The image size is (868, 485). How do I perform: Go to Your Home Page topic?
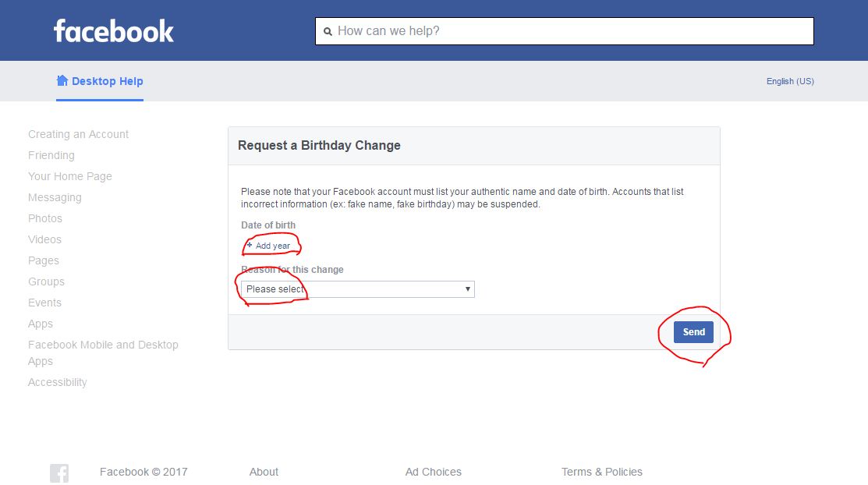[x=70, y=176]
